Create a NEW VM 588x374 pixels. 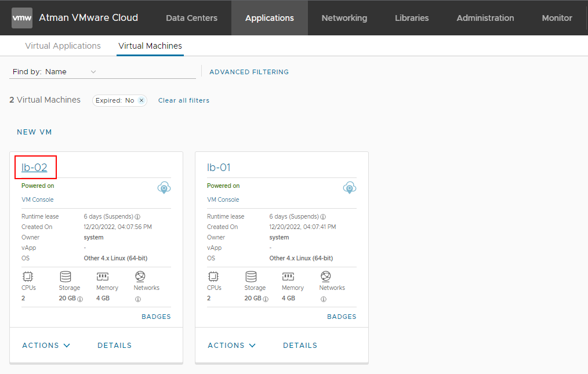[x=34, y=132]
